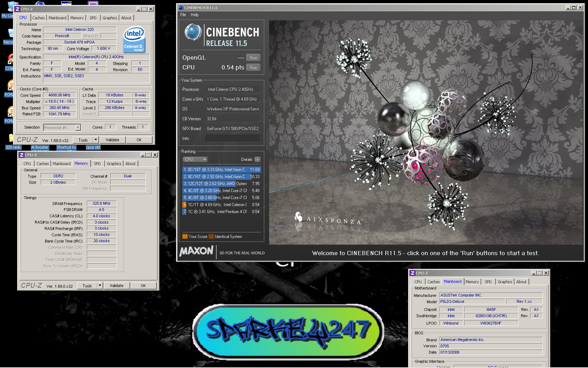This screenshot has height=368, width=588.
Task: Open the CPU ranking type dropdown in Cinebench
Action: pos(195,159)
